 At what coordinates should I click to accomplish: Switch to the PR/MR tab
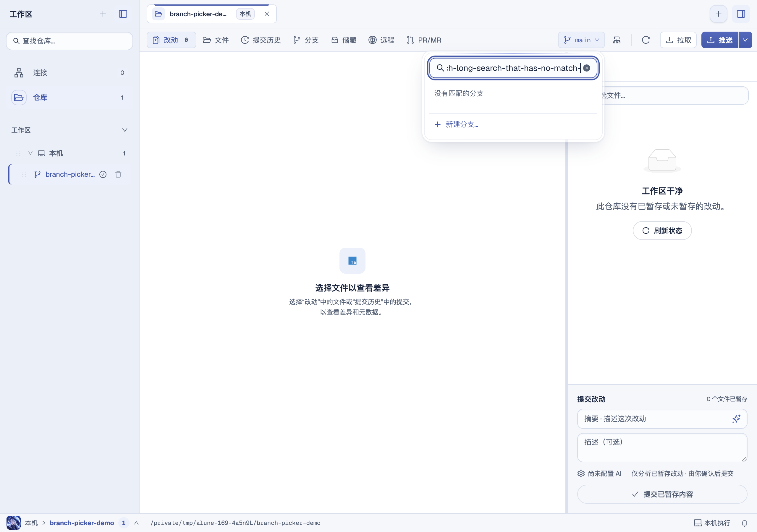coord(424,40)
